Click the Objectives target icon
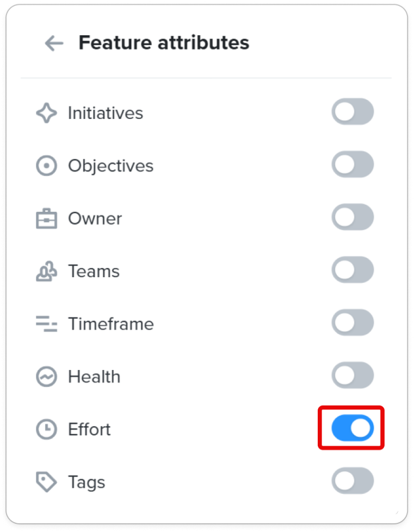The image size is (414, 532). tap(47, 166)
